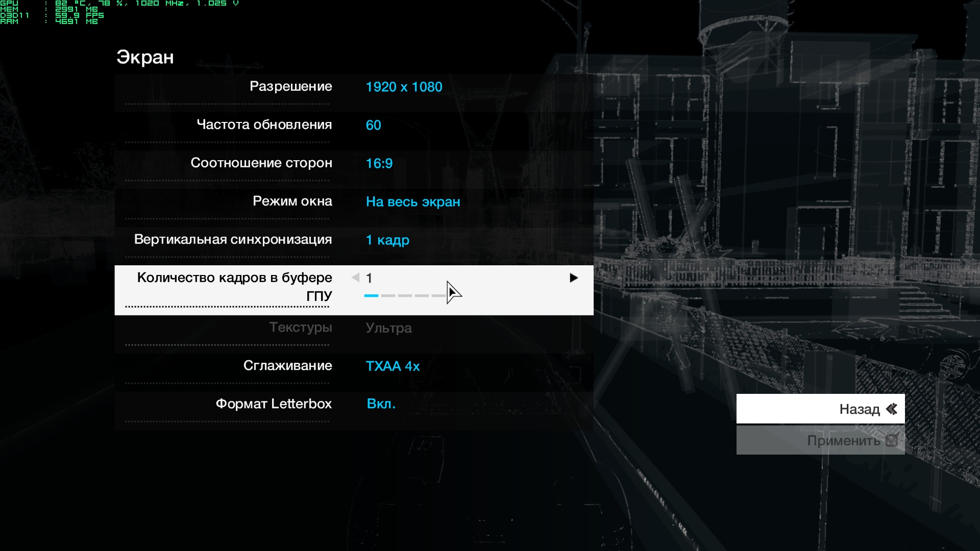Change the TXAA 4x antialiasing value
This screenshot has height=551, width=980.
click(x=393, y=366)
